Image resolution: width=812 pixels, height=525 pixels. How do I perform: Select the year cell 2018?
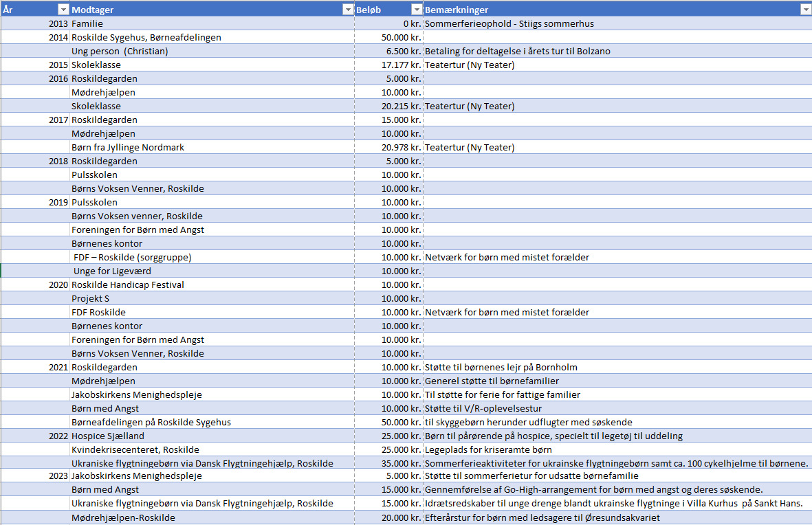35,161
